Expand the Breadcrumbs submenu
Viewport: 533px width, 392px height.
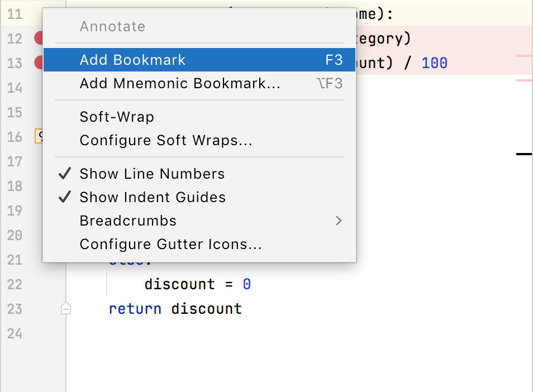point(128,221)
